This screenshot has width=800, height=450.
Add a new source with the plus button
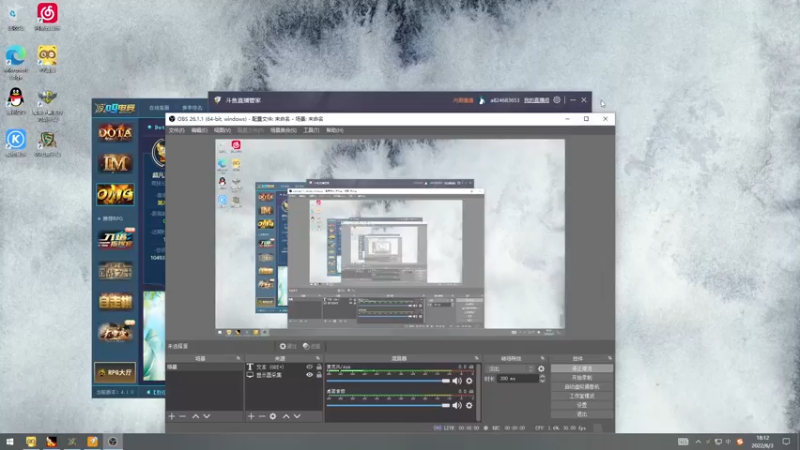251,416
